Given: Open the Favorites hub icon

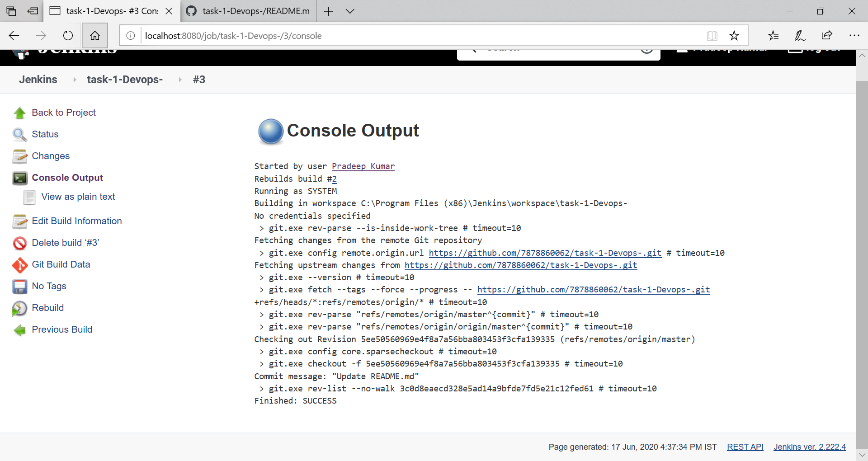Looking at the screenshot, I should 773,35.
